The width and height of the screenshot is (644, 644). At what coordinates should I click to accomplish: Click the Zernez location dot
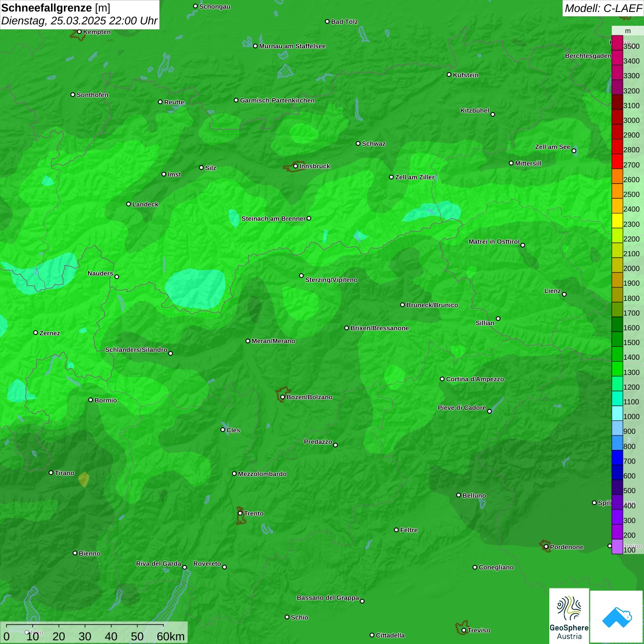35,333
